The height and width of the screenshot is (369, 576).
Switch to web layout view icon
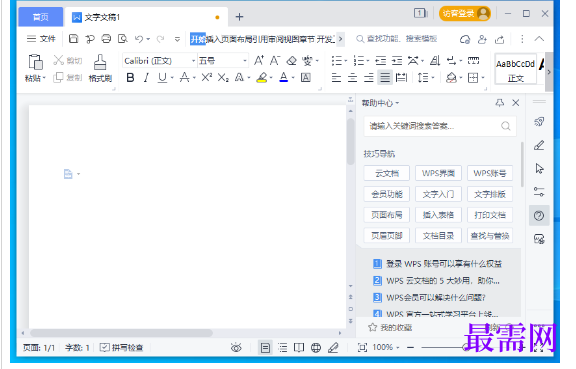[316, 347]
